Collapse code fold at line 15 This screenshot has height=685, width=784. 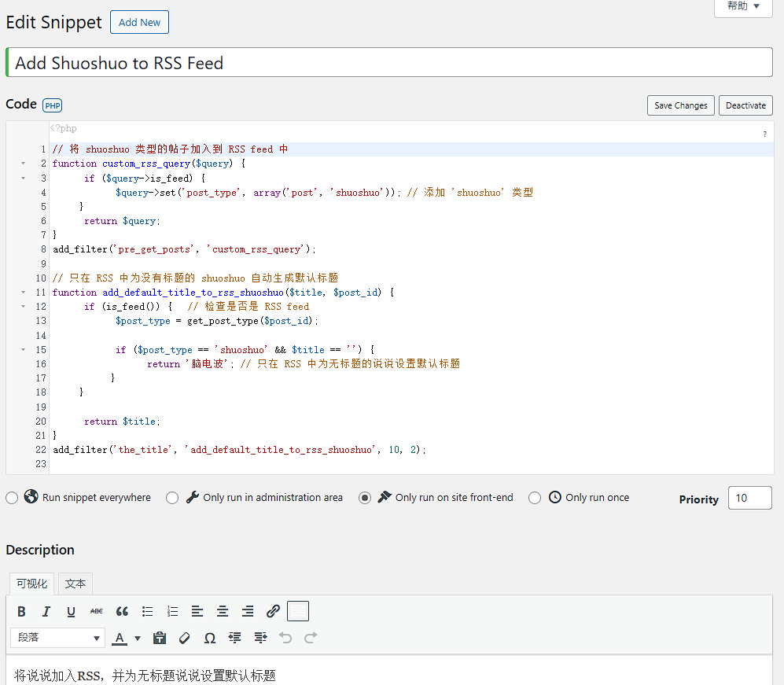[23, 350]
